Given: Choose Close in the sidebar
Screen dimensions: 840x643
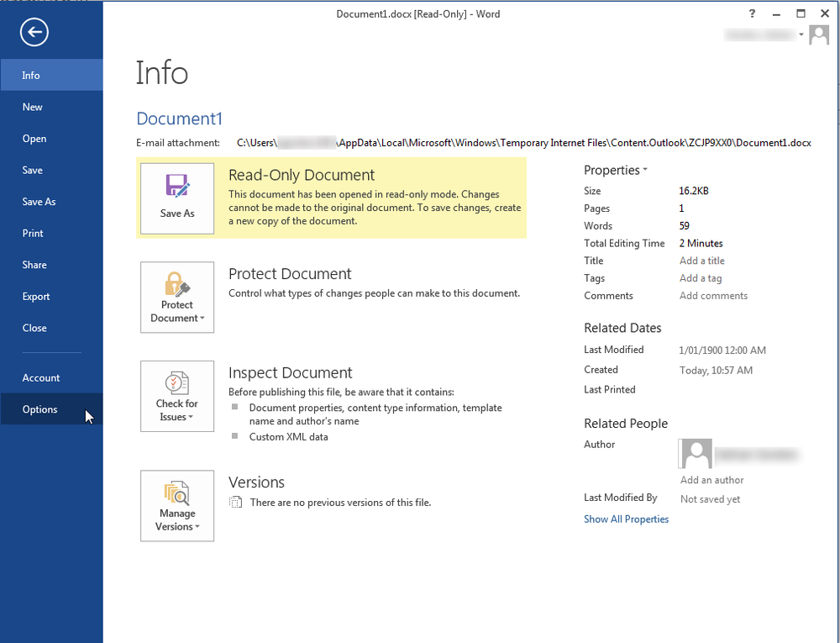Looking at the screenshot, I should (51, 328).
